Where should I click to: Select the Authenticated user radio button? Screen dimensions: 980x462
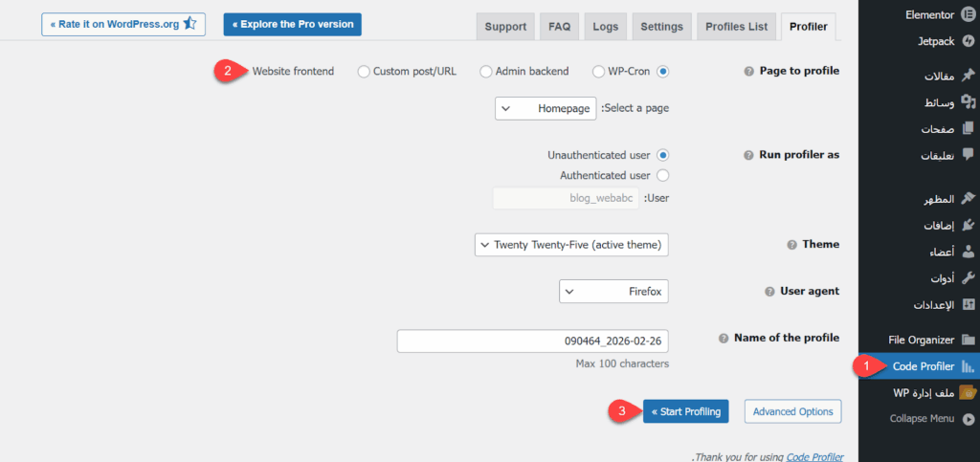coord(662,175)
